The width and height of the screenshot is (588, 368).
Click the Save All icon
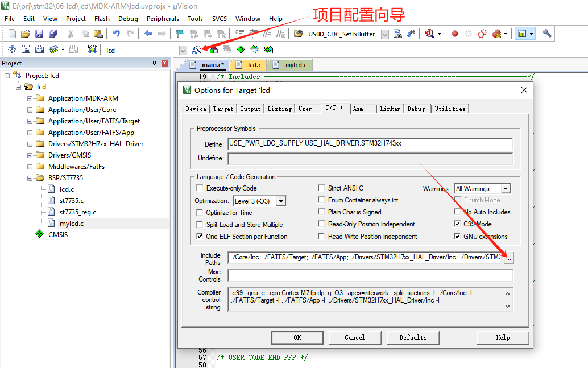pos(53,34)
